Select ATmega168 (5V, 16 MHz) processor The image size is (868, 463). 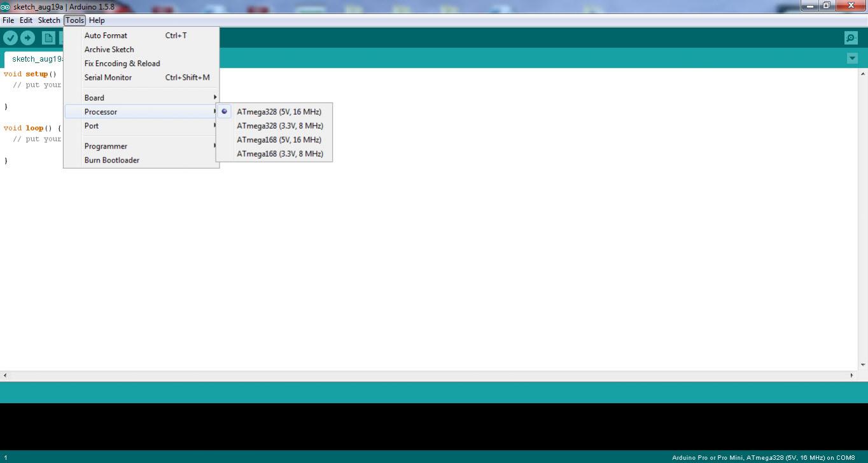coord(279,140)
